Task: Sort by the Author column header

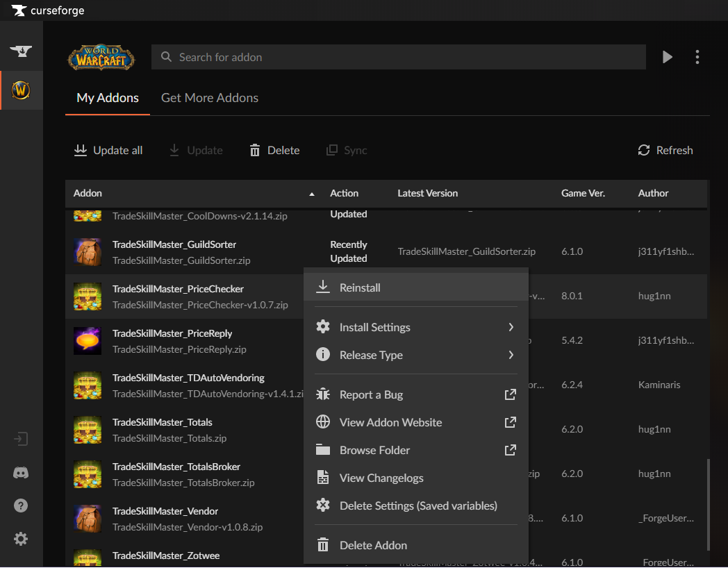Action: 653,194
